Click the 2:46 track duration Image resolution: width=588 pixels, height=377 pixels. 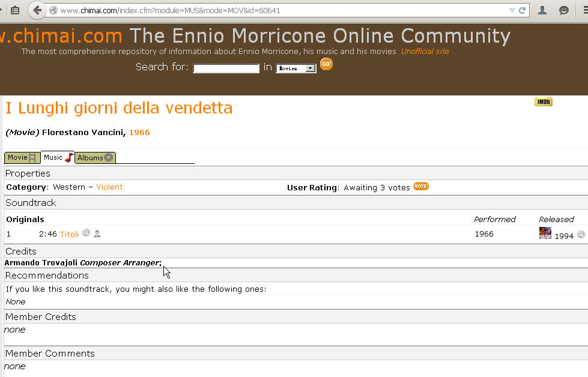48,234
